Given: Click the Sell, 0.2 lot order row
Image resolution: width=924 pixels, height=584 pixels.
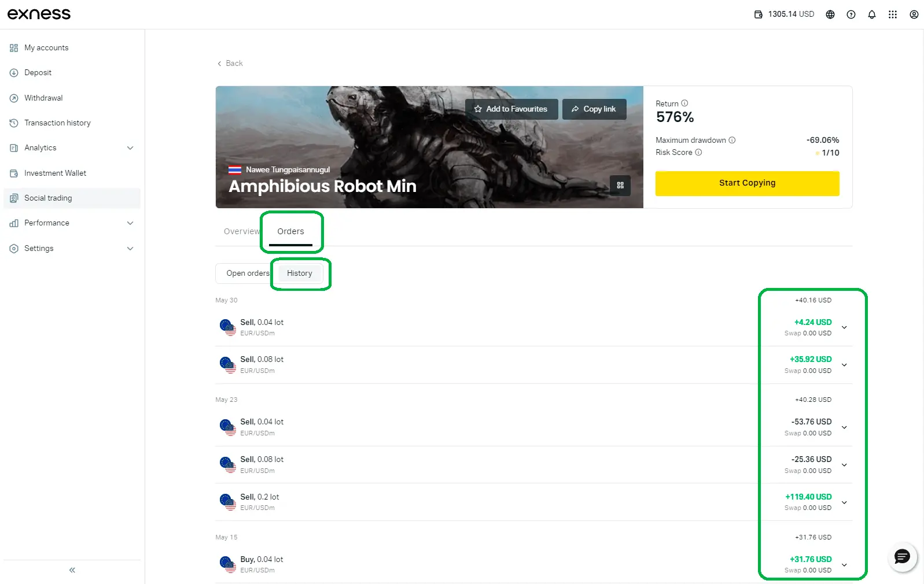Looking at the screenshot, I should click(x=533, y=502).
